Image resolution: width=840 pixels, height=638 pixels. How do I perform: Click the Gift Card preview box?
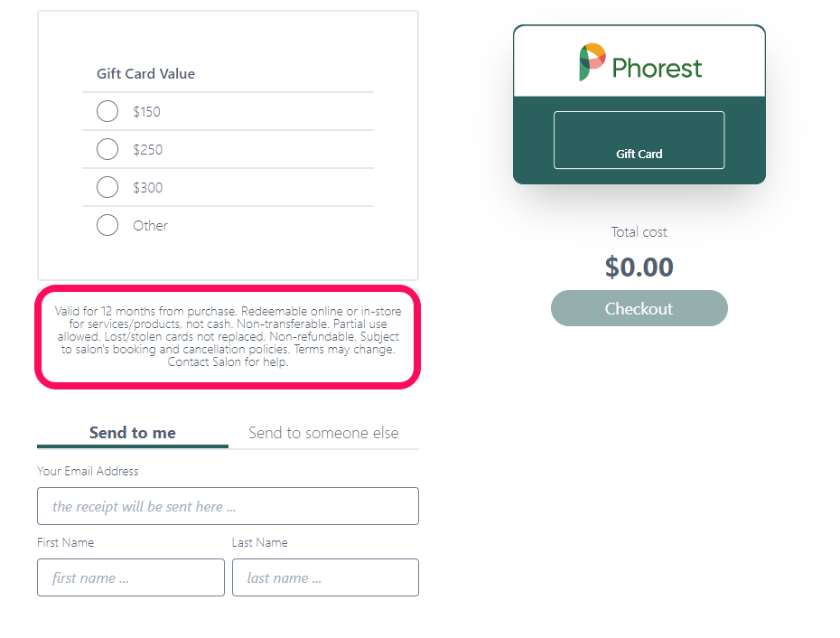(639, 140)
